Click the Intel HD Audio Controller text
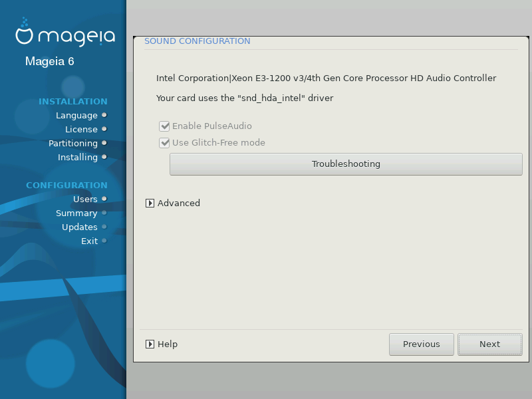 coord(326,78)
